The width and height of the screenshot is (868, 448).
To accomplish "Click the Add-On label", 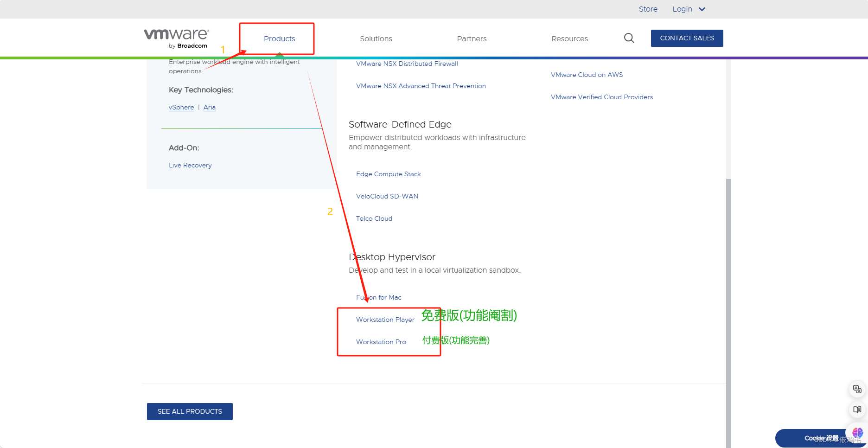I will [x=184, y=148].
